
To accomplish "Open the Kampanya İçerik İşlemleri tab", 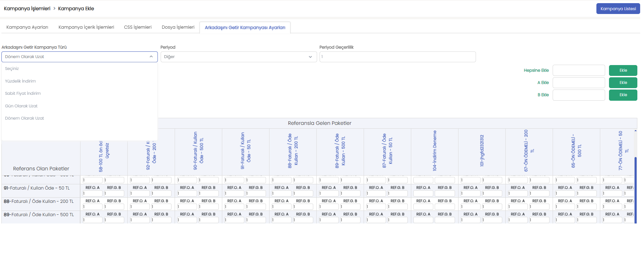I will 86,27.
